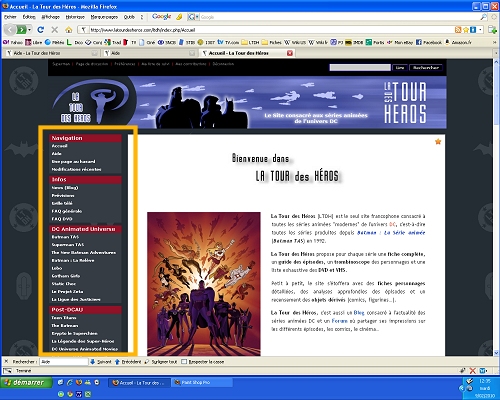
Task: Close the Accueil - La Tour des Héros tab
Action: (x=290, y=53)
